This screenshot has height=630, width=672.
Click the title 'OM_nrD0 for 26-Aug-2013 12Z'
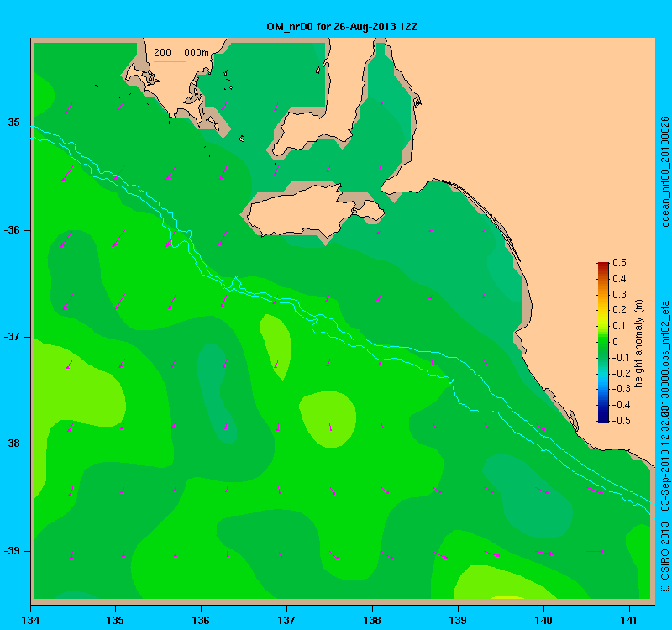pos(342,27)
